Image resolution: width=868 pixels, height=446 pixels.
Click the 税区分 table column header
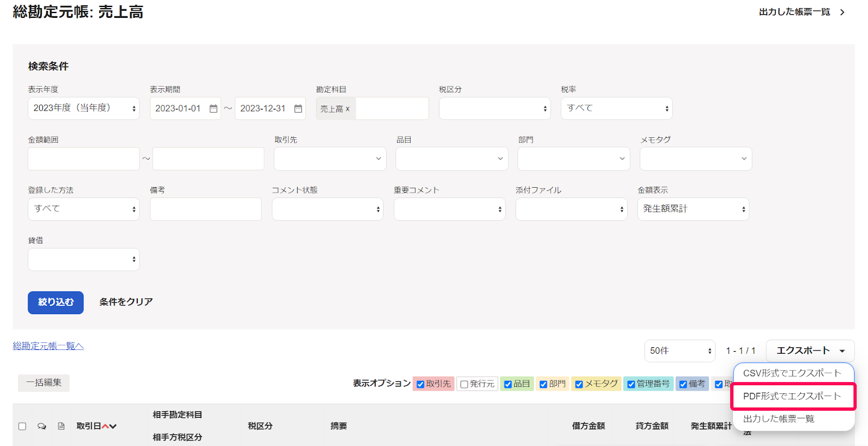(x=260, y=426)
